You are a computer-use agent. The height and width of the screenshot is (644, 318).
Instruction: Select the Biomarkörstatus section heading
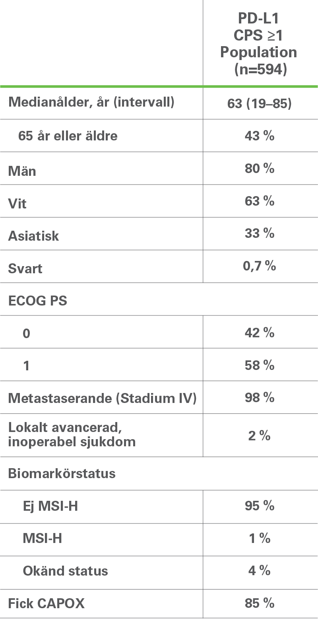click(x=62, y=473)
